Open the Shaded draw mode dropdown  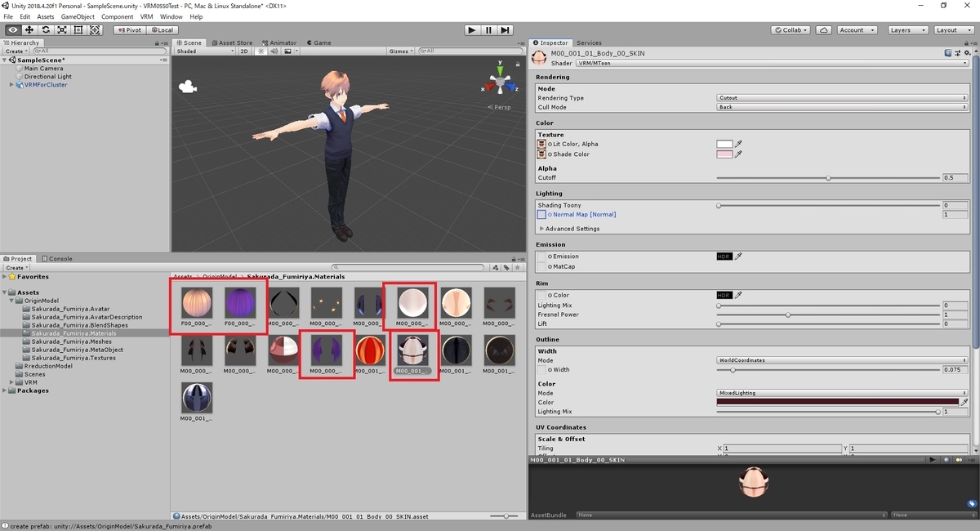[x=204, y=51]
